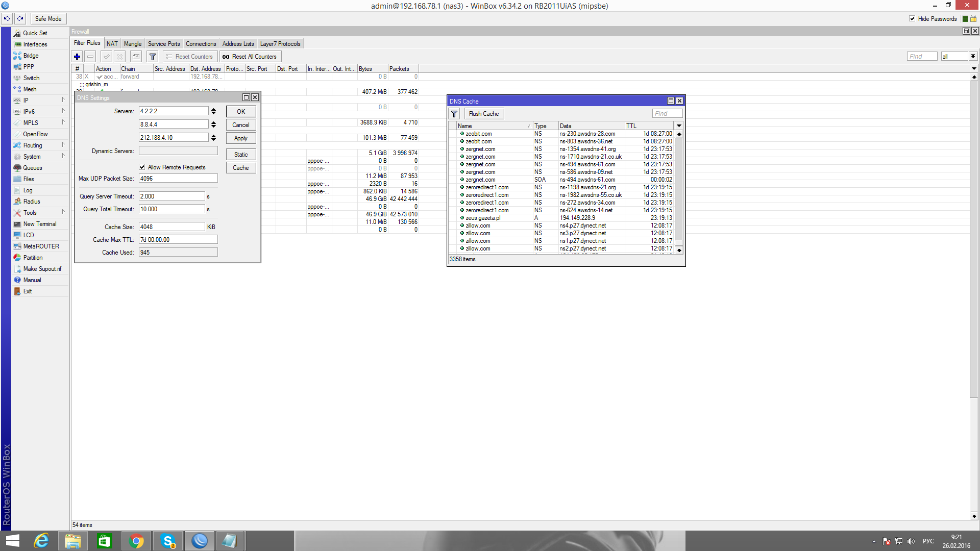Click Apply in DNS Settings

tap(240, 138)
